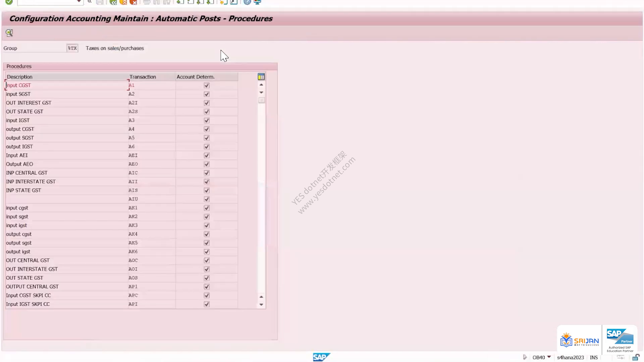The width and height of the screenshot is (644, 362).
Task: Toggle Account Determ. checkbox for A1
Action: tap(207, 85)
